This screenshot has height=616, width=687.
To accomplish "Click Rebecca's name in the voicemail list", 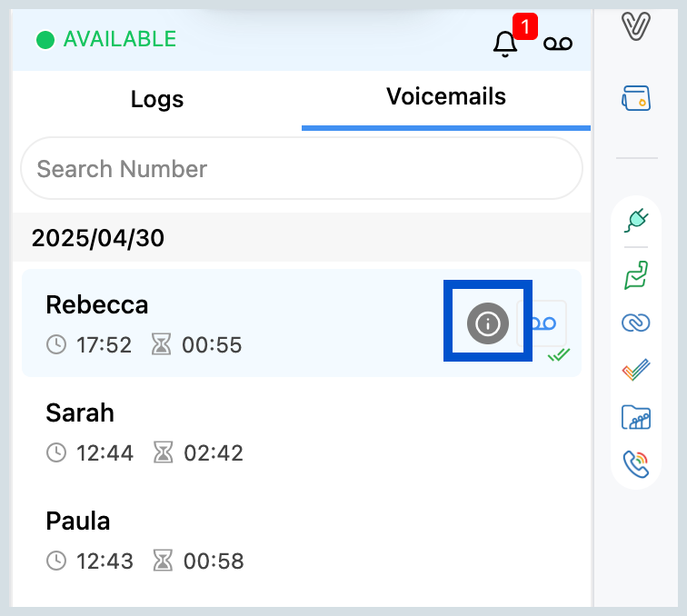I will (x=97, y=304).
